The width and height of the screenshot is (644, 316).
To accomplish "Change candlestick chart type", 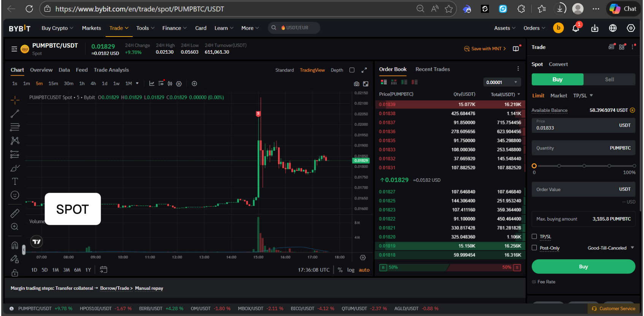I will [x=170, y=83].
